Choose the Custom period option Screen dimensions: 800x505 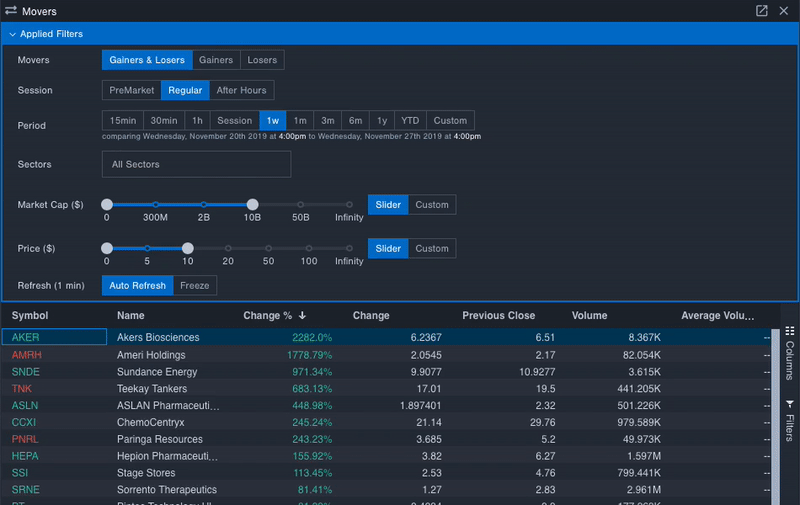tap(450, 120)
